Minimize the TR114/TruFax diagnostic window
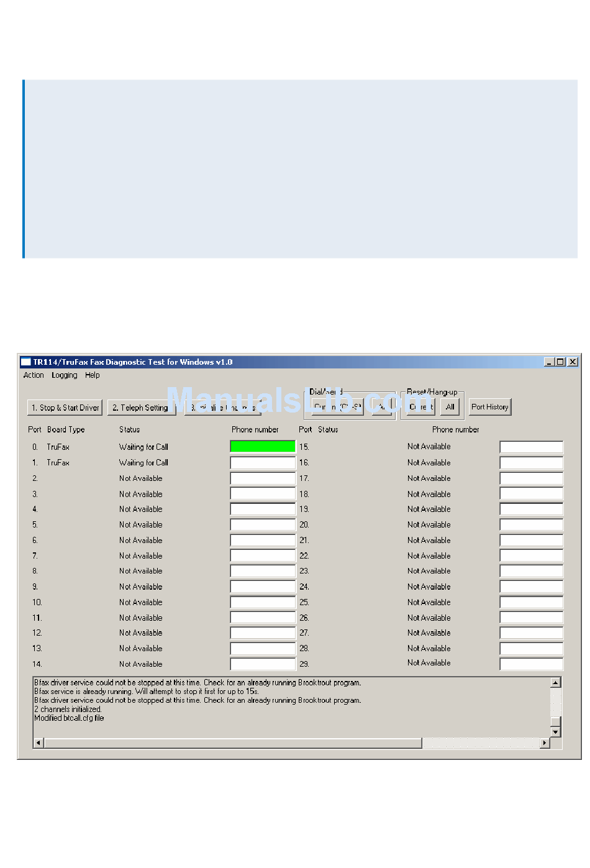This screenshot has height=868, width=590. tap(549, 362)
